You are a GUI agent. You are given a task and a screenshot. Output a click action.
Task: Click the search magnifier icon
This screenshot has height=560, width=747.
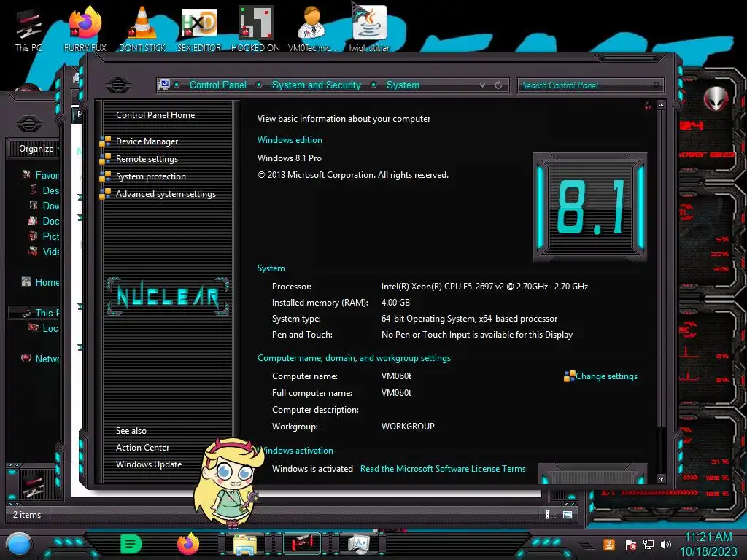pyautogui.click(x=657, y=85)
